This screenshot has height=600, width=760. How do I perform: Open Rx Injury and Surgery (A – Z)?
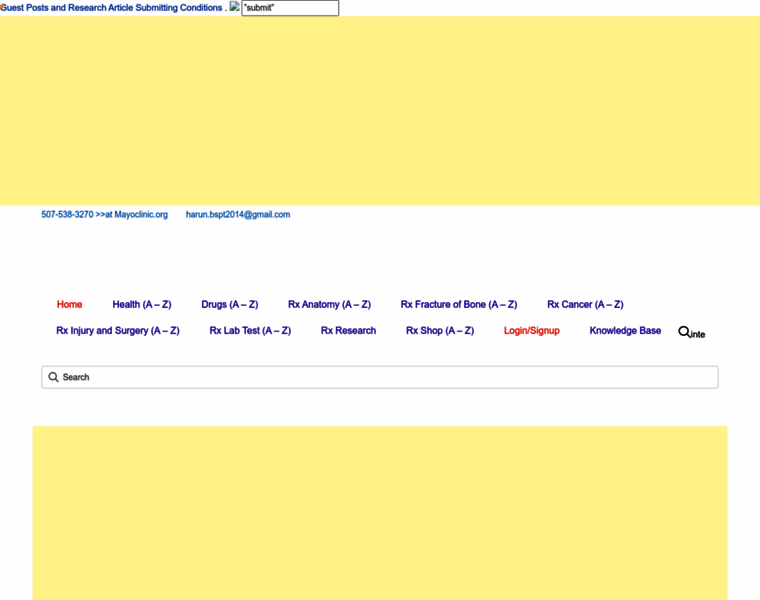(118, 331)
